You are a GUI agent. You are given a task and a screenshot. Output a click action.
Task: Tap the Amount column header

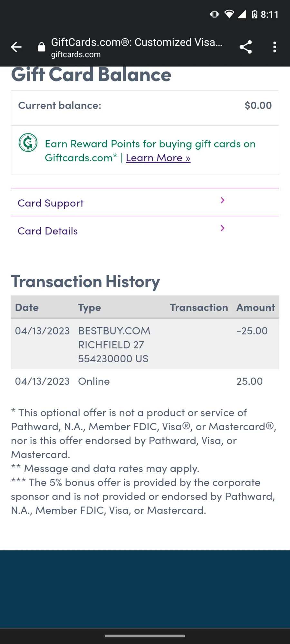click(256, 308)
